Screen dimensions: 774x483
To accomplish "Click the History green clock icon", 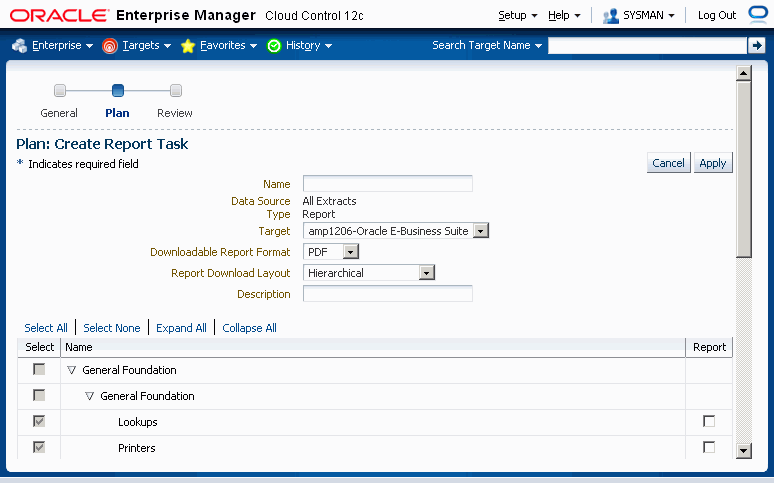I will [273, 46].
